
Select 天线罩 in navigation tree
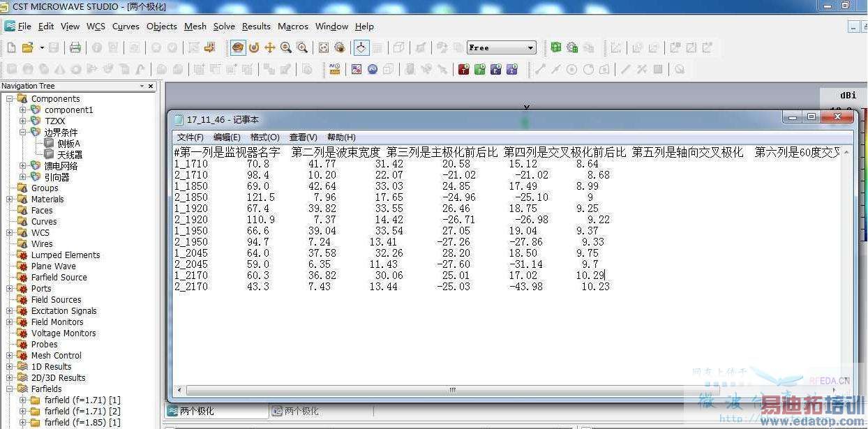click(x=70, y=154)
